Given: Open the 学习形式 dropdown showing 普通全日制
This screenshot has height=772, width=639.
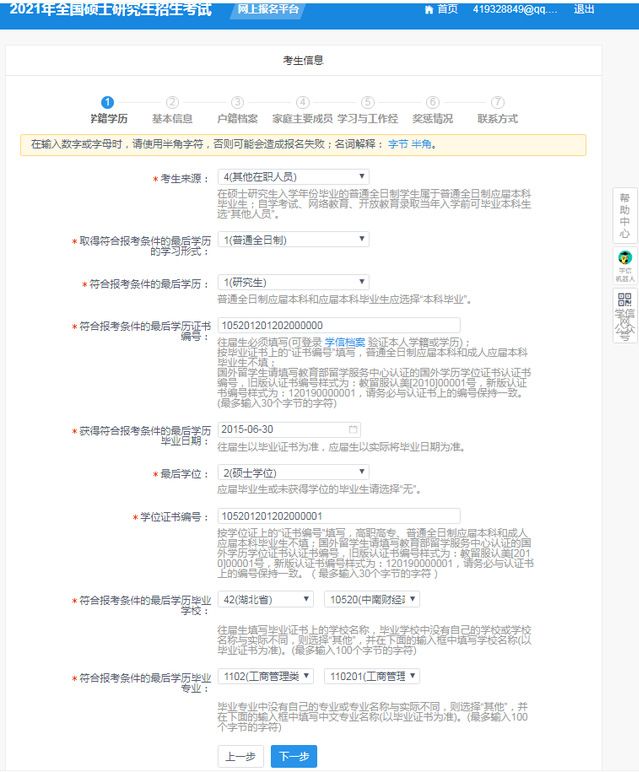Looking at the screenshot, I should [x=293, y=240].
